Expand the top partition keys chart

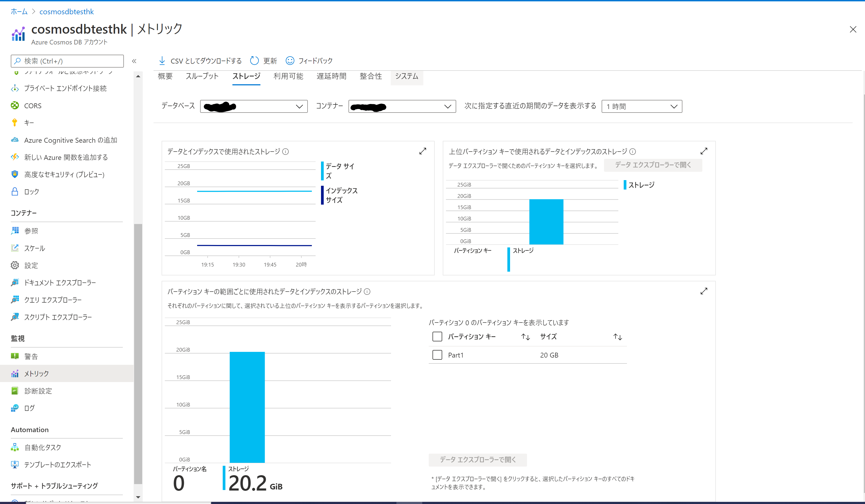704,151
